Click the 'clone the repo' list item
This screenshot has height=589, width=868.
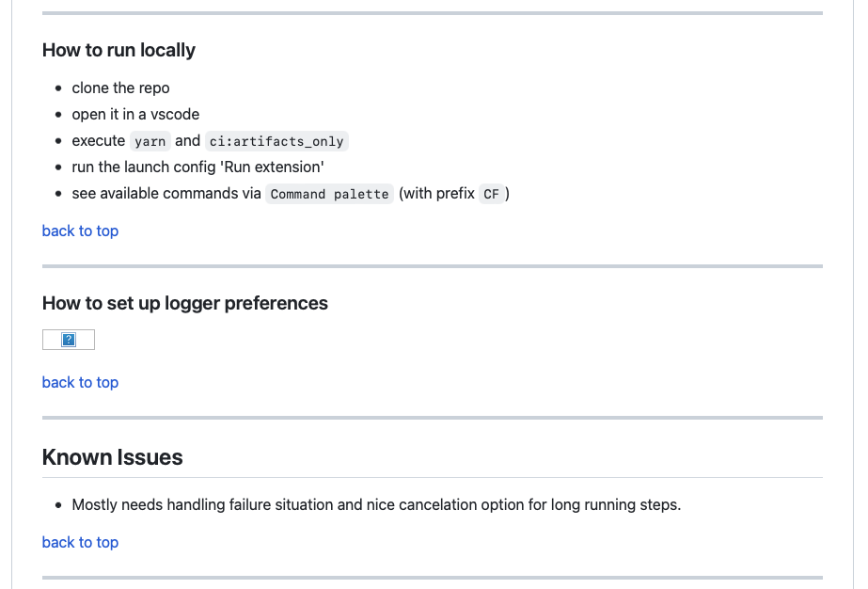point(120,88)
